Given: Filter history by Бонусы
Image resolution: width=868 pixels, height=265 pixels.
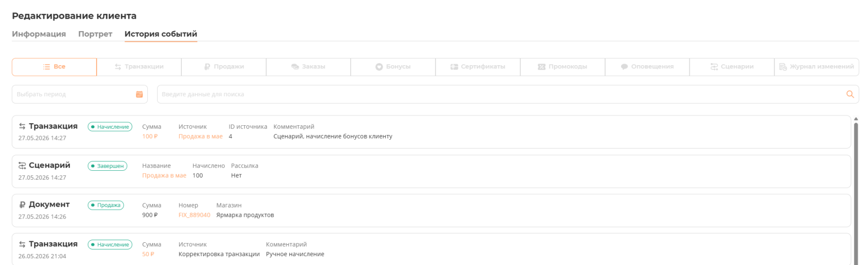Looking at the screenshot, I should click(x=393, y=67).
